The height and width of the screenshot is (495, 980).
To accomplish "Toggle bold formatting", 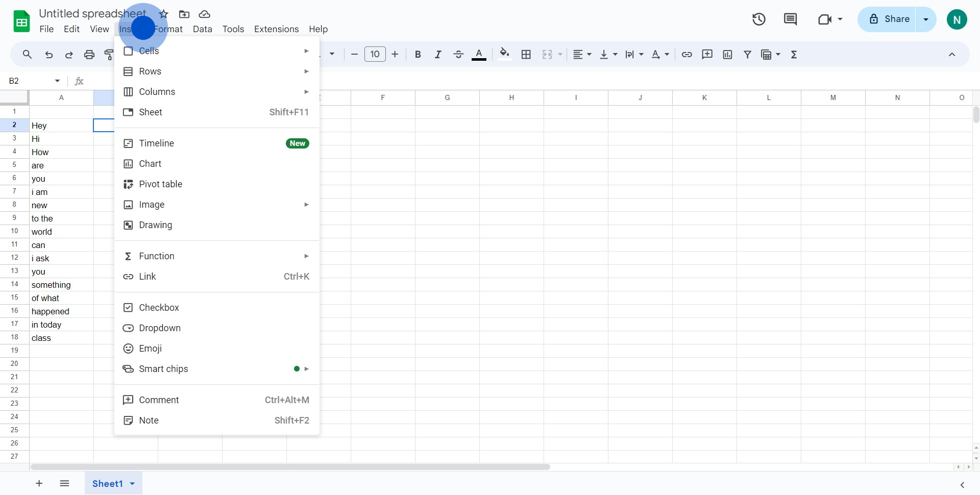I will [418, 55].
